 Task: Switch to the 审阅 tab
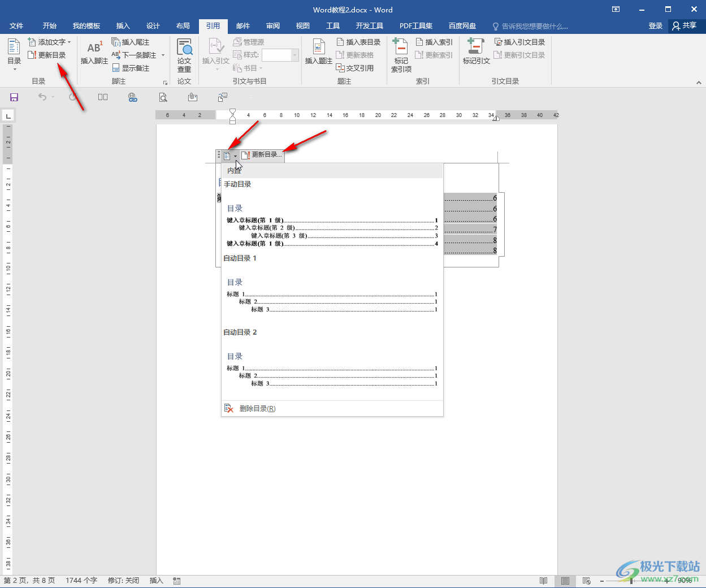[273, 26]
